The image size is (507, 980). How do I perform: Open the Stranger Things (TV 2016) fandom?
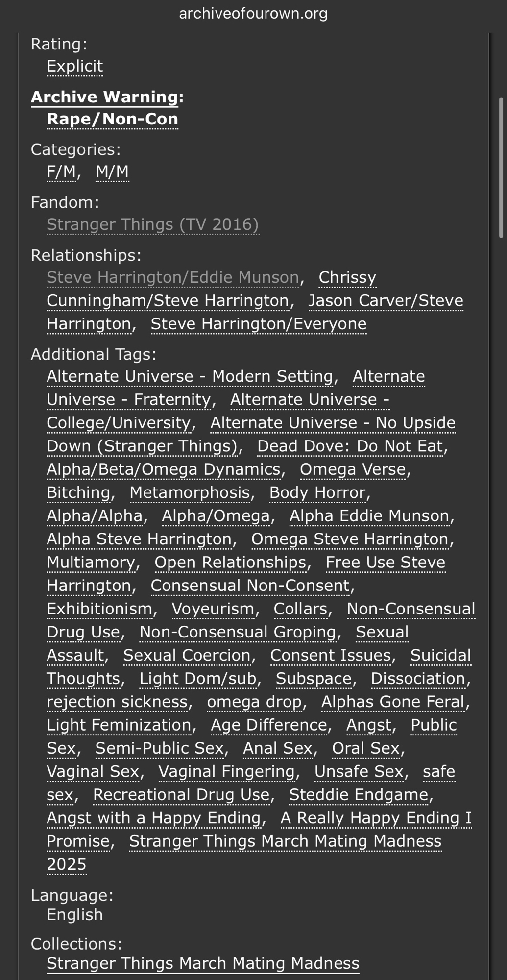click(x=152, y=224)
